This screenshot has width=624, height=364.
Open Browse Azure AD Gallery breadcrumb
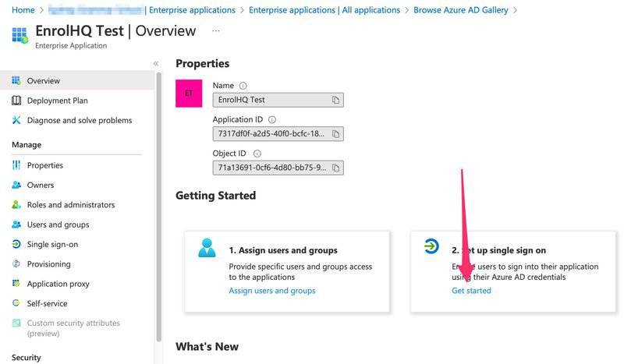click(461, 10)
